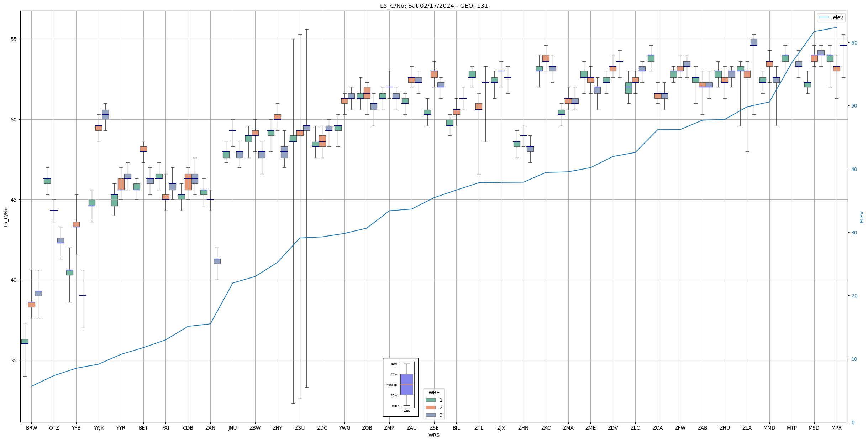This screenshot has height=441, width=868.
Task: Click the YQX station tick label
Action: click(99, 428)
